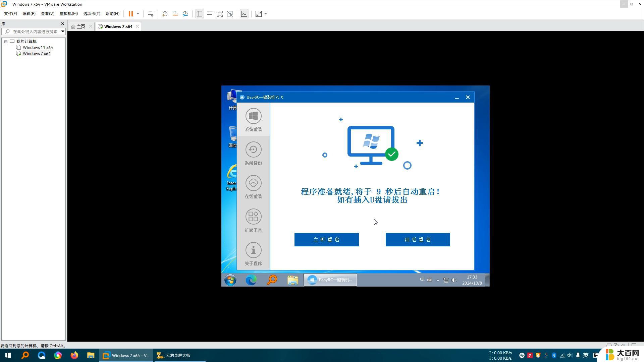Open the Windows 7 Start orb in VM
This screenshot has height=362, width=644.
pos(230,280)
